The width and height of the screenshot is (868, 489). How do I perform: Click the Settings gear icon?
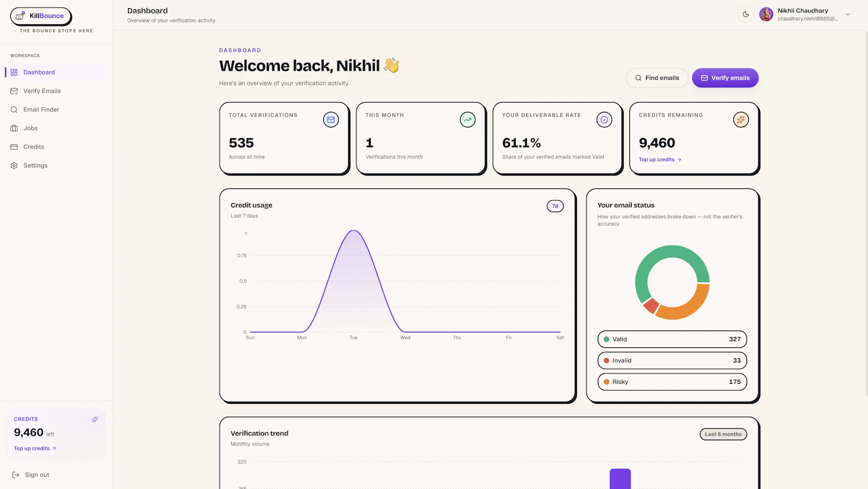coord(14,166)
